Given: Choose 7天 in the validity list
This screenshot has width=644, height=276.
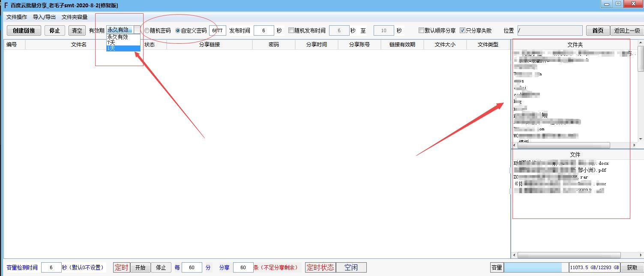Looking at the screenshot, I should pyautogui.click(x=123, y=42).
